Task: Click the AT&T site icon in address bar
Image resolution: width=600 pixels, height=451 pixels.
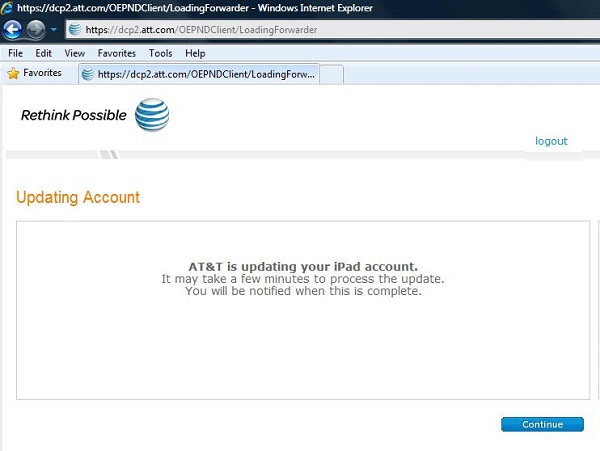Action: coord(75,29)
